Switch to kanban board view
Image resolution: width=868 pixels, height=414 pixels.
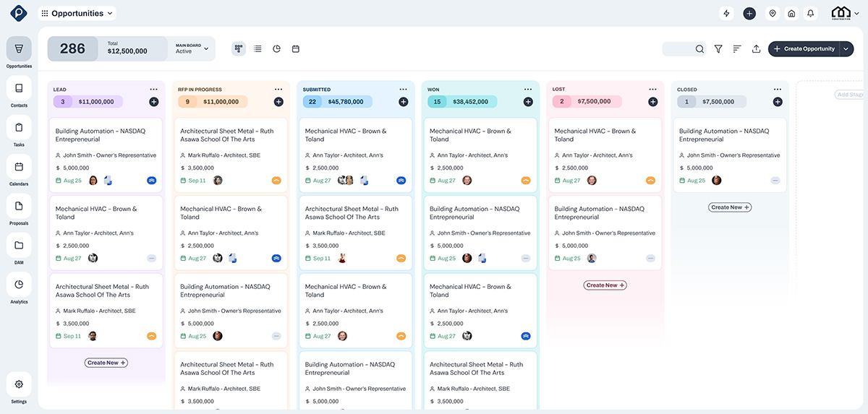click(x=239, y=48)
